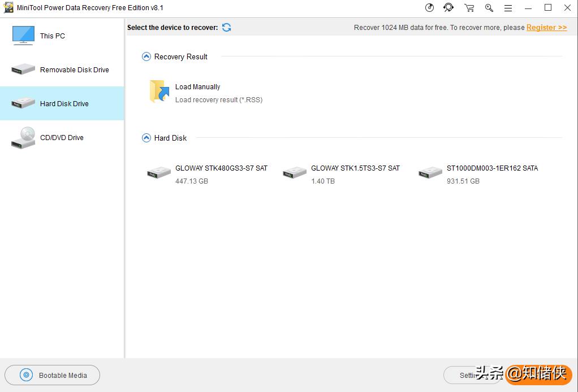Click the key register icon
The width and height of the screenshot is (578, 392).
(489, 8)
